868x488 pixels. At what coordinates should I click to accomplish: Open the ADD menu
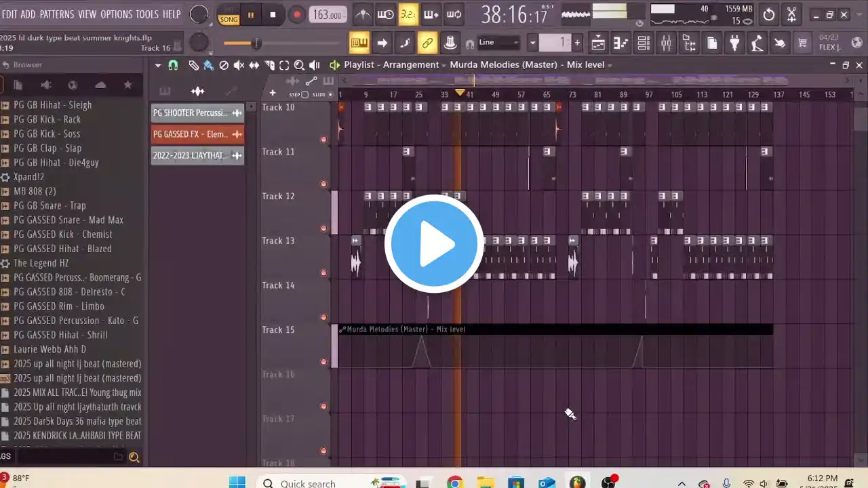pos(28,14)
